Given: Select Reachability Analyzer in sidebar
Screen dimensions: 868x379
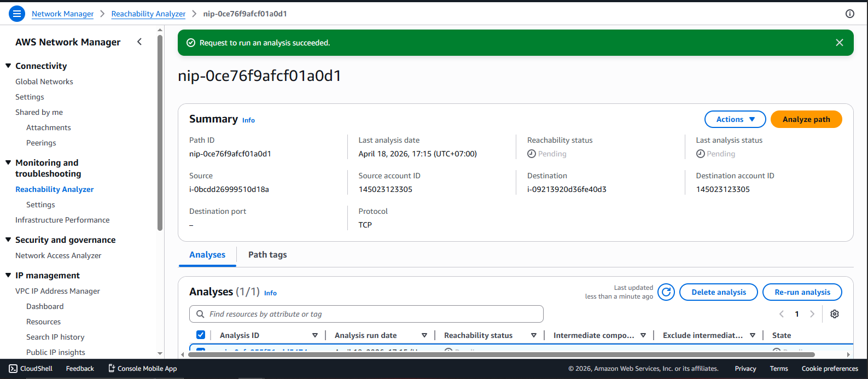Looking at the screenshot, I should 55,189.
